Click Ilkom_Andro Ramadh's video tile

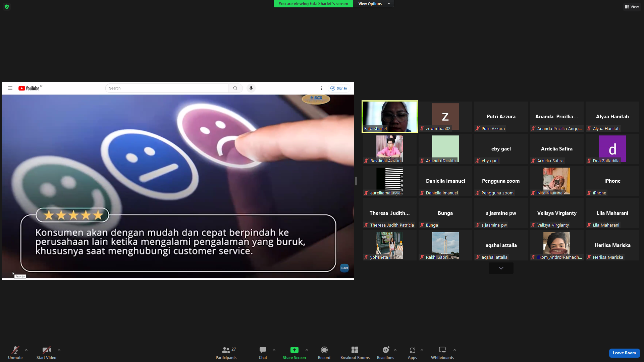click(557, 245)
